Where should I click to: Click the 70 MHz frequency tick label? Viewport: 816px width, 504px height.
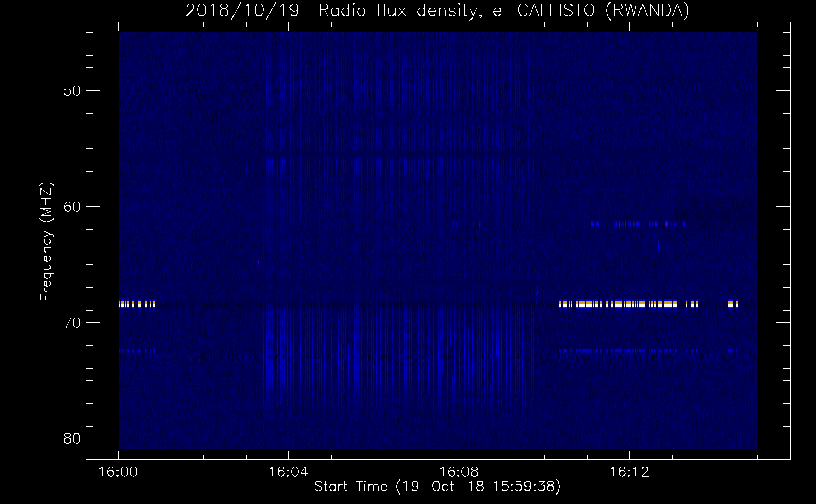coord(72,323)
